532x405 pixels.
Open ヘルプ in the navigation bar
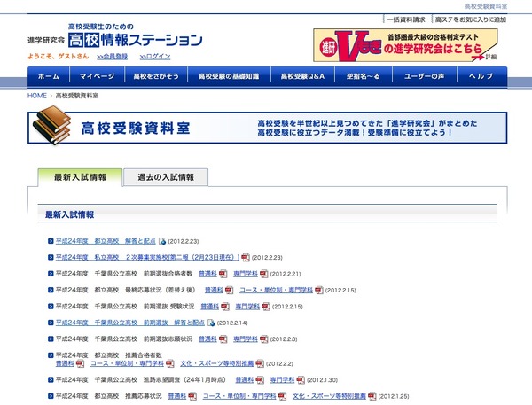click(481, 76)
